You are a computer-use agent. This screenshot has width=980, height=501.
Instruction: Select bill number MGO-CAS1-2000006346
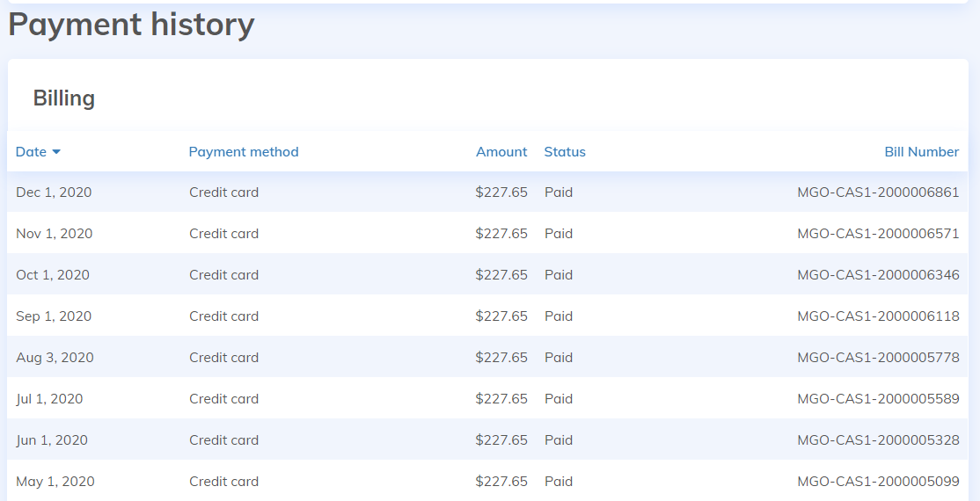(878, 275)
